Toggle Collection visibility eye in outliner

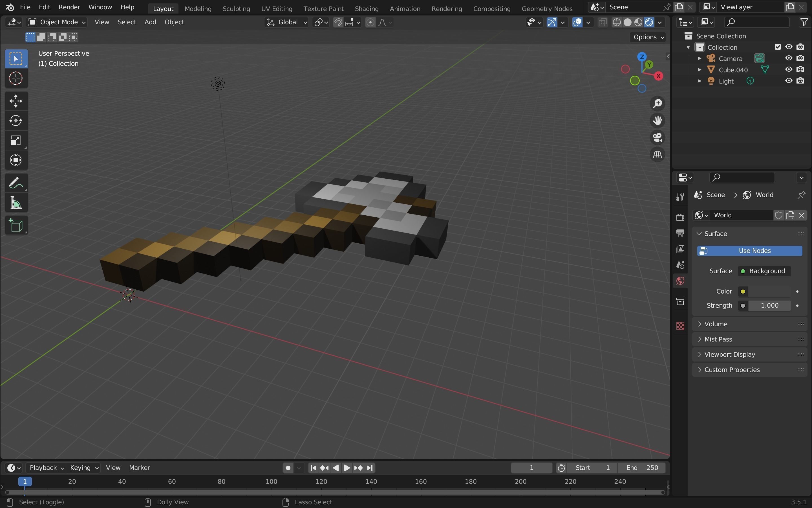coord(789,47)
